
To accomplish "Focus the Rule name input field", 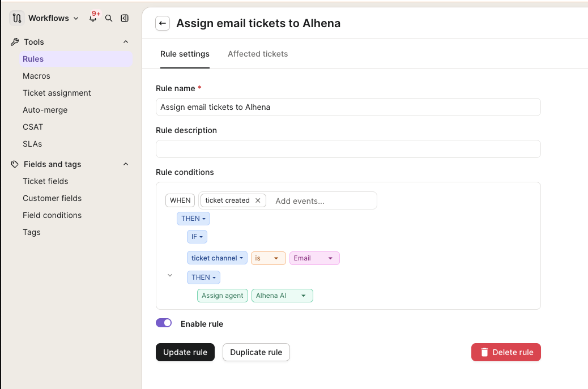I will (x=348, y=107).
